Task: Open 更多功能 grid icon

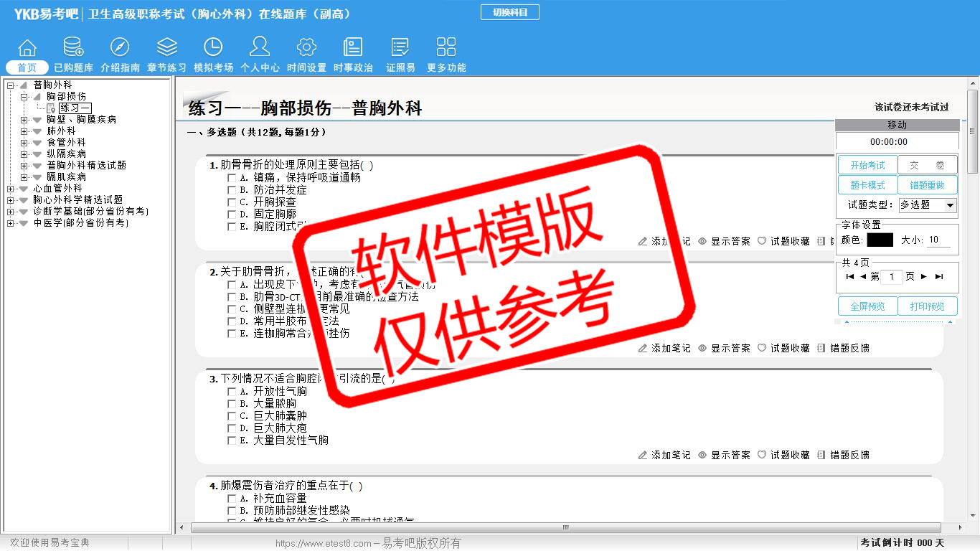Action: click(446, 47)
